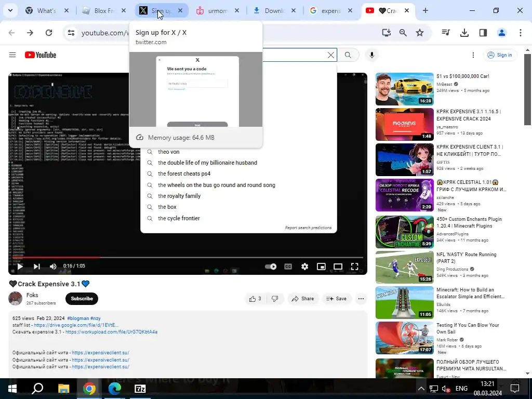Image resolution: width=532 pixels, height=399 pixels.
Task: Switch to the urmom tab
Action: 218,10
